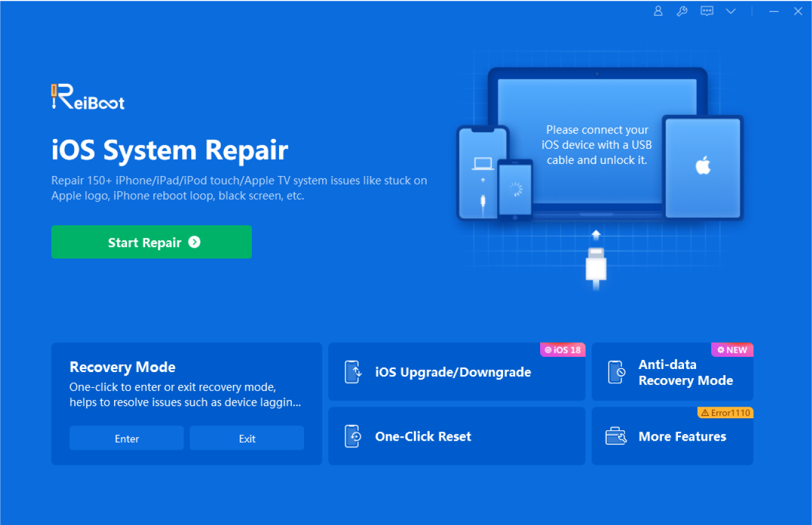Open One-Click Reset card
Viewport: 812px width, 525px height.
[456, 436]
